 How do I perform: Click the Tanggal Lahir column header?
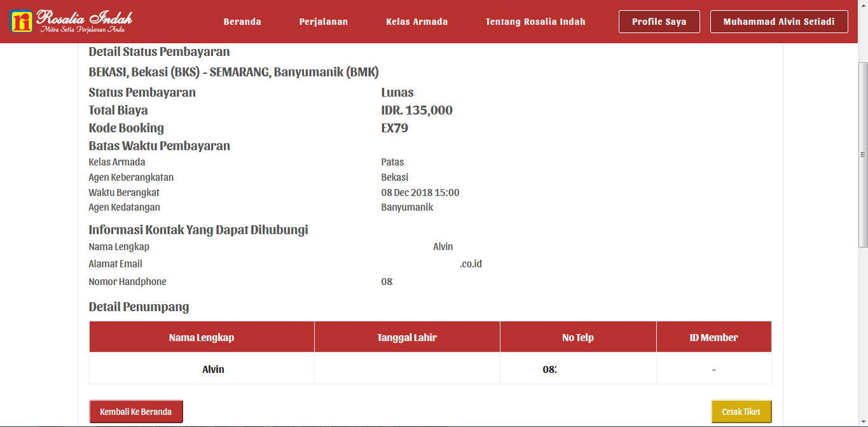pyautogui.click(x=407, y=337)
